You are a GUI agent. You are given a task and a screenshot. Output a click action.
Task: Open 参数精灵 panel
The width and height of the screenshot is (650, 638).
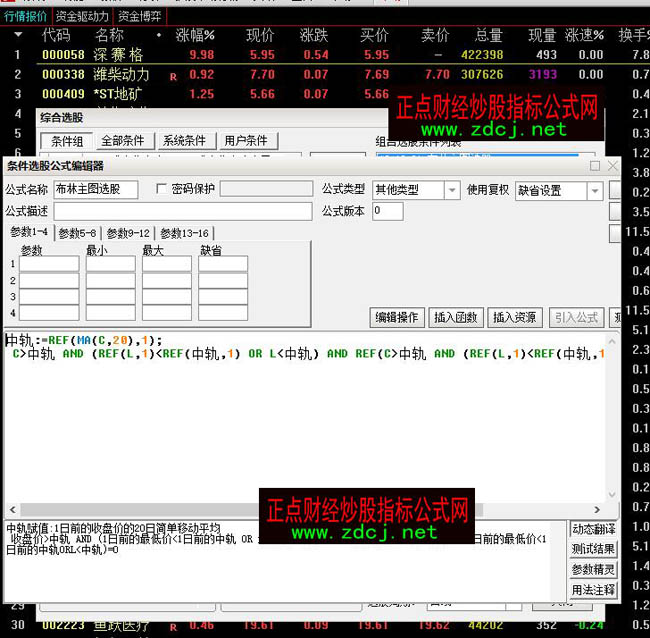593,569
